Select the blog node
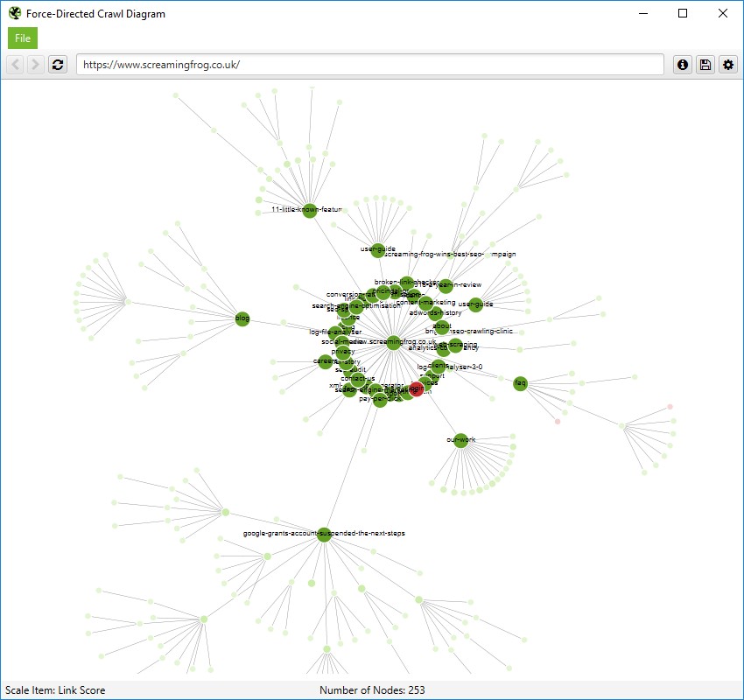The width and height of the screenshot is (744, 700). 242,318
